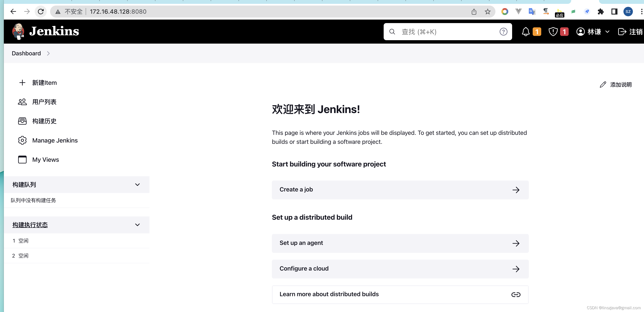This screenshot has width=644, height=312.
Task: Click the Jenkins butler logo
Action: [x=18, y=31]
